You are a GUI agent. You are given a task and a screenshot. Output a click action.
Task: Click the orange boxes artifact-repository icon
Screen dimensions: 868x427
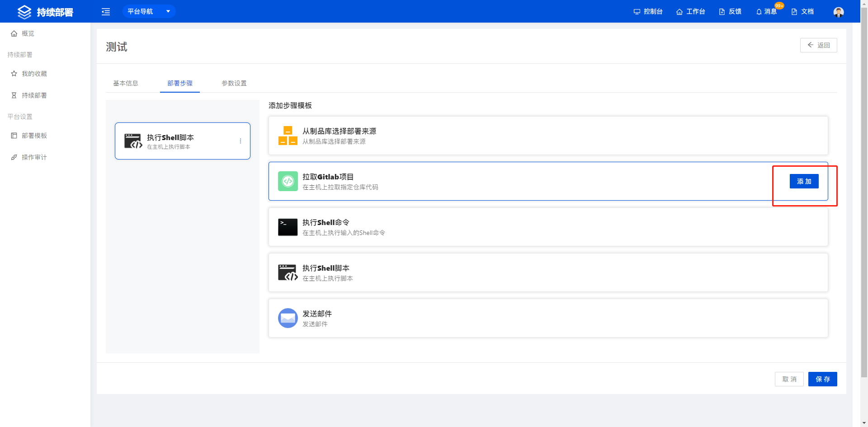click(x=288, y=136)
